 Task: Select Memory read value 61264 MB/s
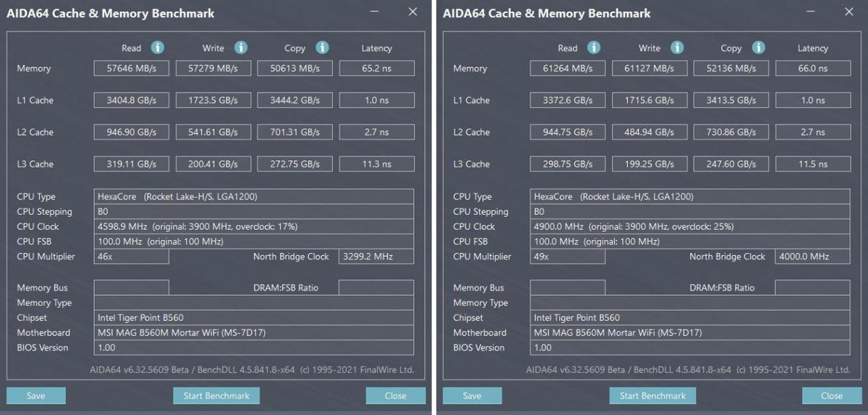click(x=568, y=68)
